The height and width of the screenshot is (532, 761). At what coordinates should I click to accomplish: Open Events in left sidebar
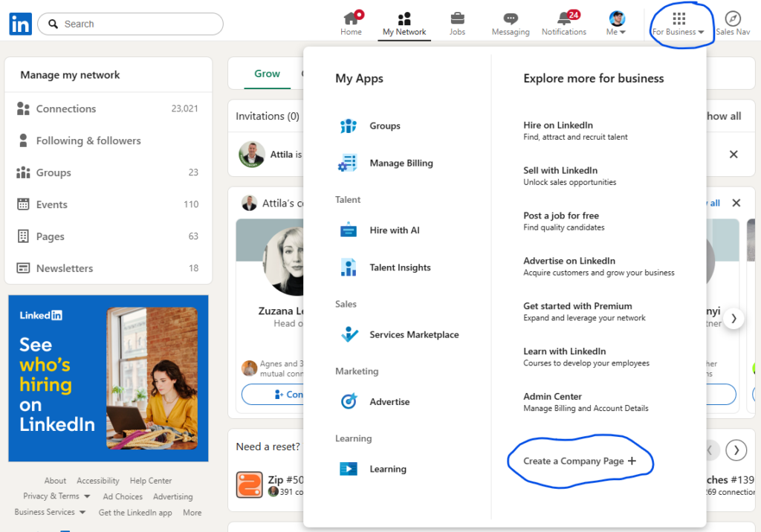point(108,204)
